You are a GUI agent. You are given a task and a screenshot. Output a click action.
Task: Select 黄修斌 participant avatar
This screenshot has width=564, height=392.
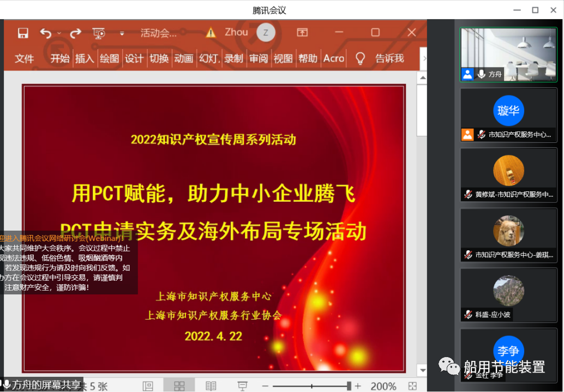click(x=508, y=171)
